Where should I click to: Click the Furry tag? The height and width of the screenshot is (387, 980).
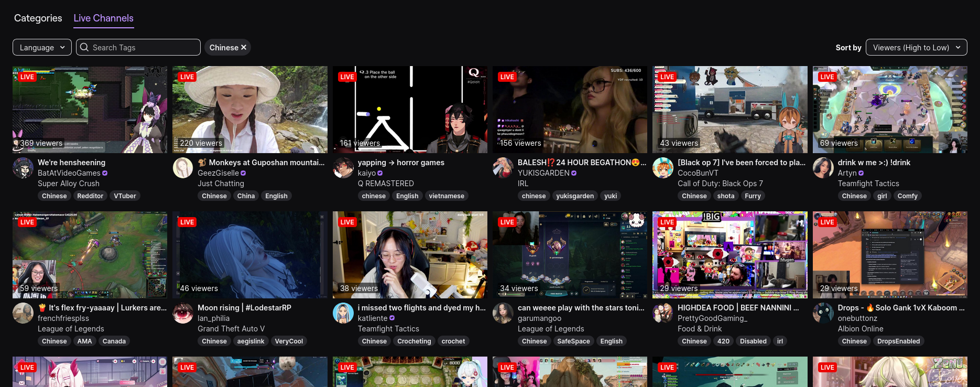click(753, 196)
